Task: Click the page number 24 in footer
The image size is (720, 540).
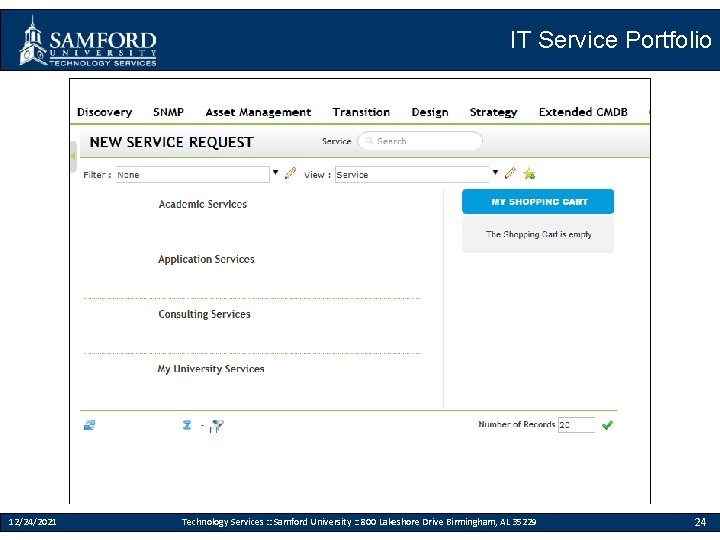Action: [x=700, y=522]
